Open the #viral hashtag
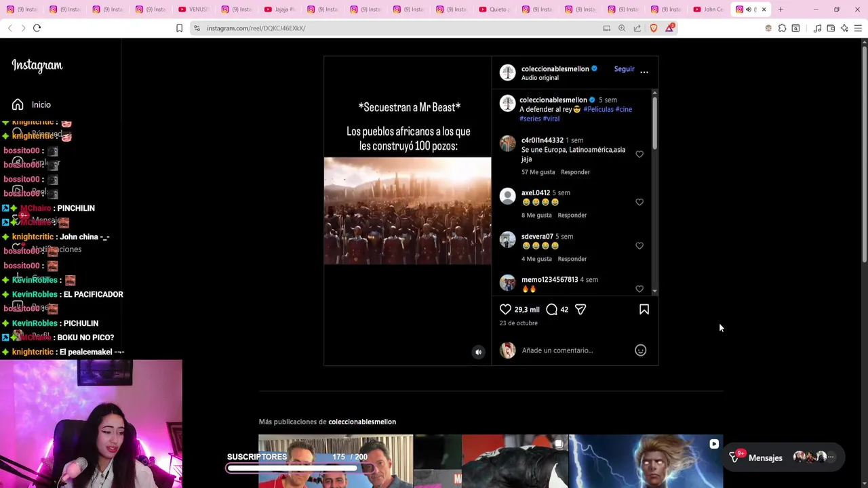The height and width of the screenshot is (488, 868). coord(551,119)
